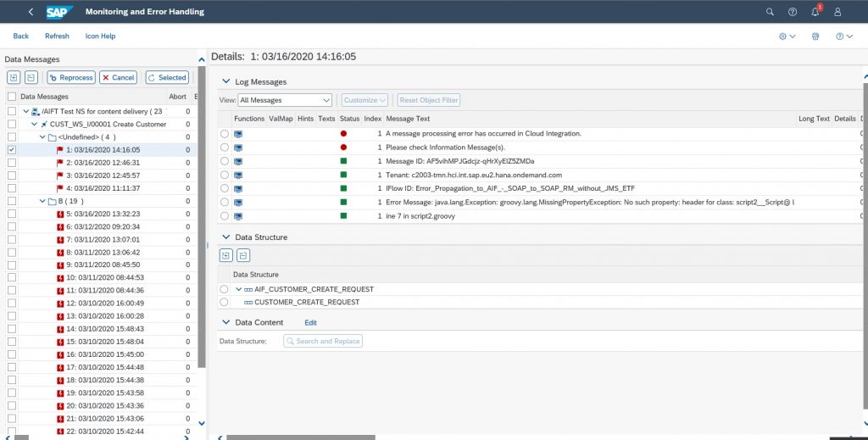Select radio for AIF_CUSTOMER_CREATE_REQUEST
The height and width of the screenshot is (440, 868).
point(224,289)
